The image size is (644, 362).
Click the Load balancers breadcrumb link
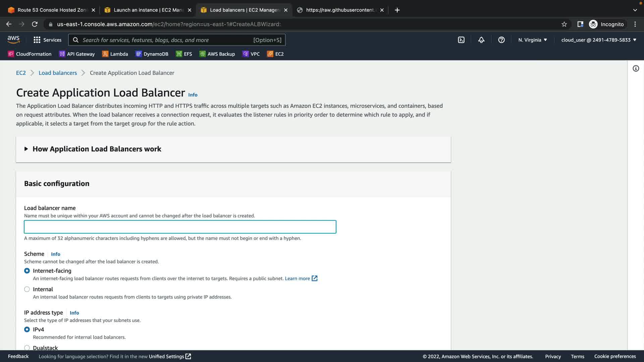58,73
